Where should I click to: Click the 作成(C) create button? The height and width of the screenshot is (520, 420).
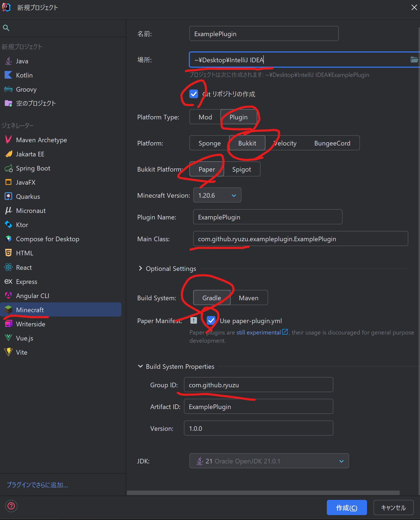(x=347, y=507)
